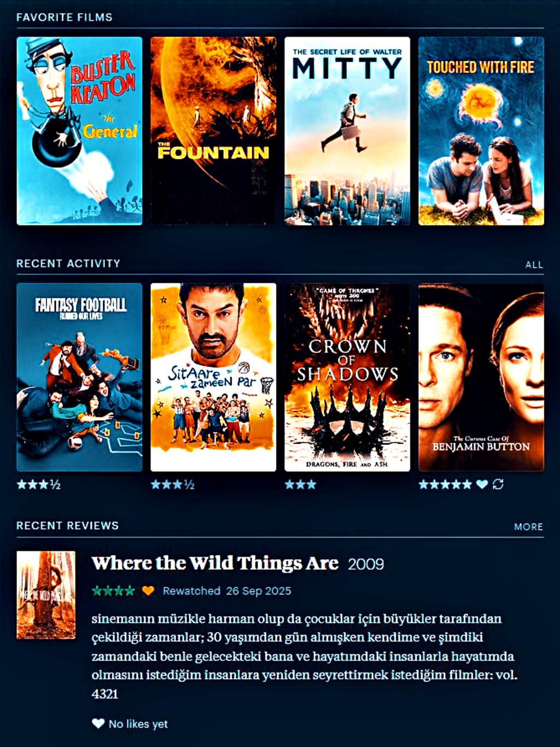The image size is (560, 747).
Task: Open The Fountain poster
Action: (213, 131)
